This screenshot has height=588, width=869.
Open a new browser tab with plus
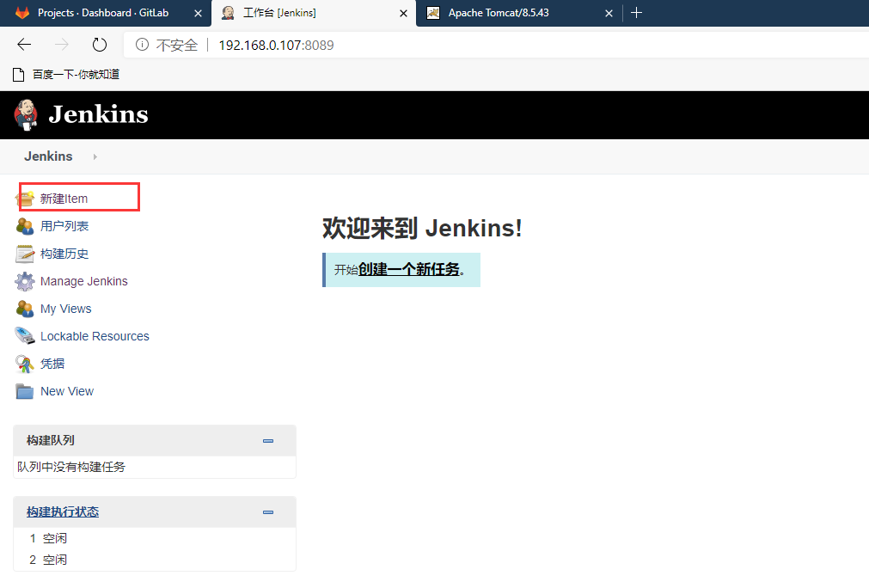tap(636, 13)
